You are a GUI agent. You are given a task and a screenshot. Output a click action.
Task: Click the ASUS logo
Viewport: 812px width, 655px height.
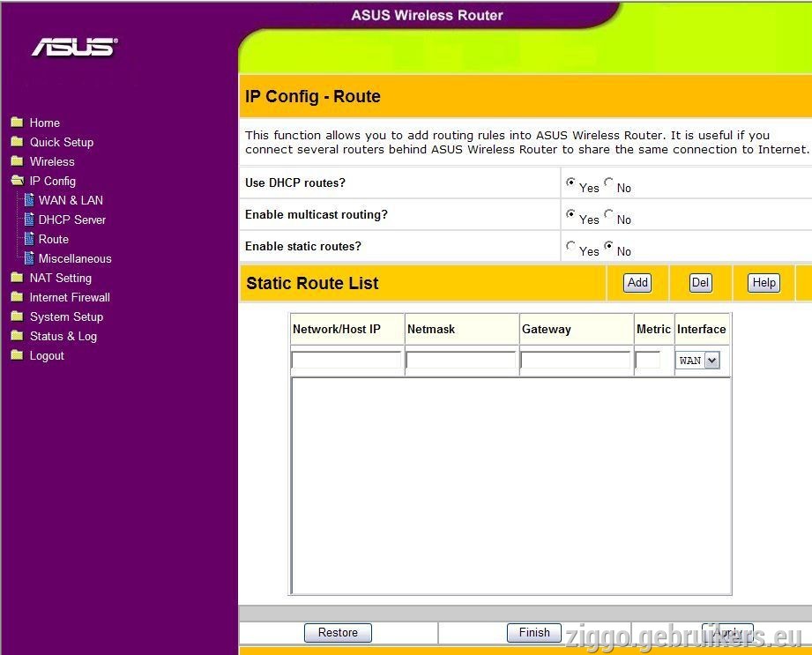75,47
